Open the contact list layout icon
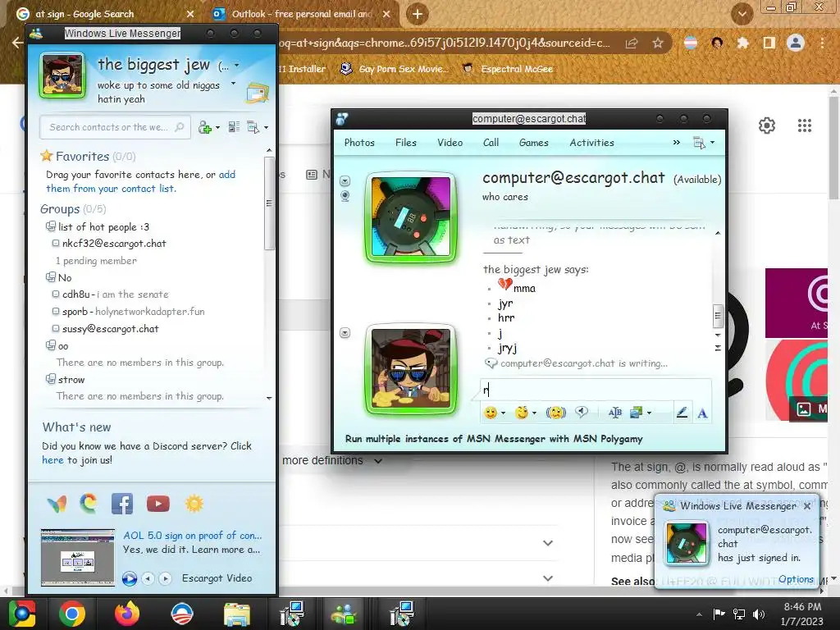840x630 pixels. coord(234,127)
